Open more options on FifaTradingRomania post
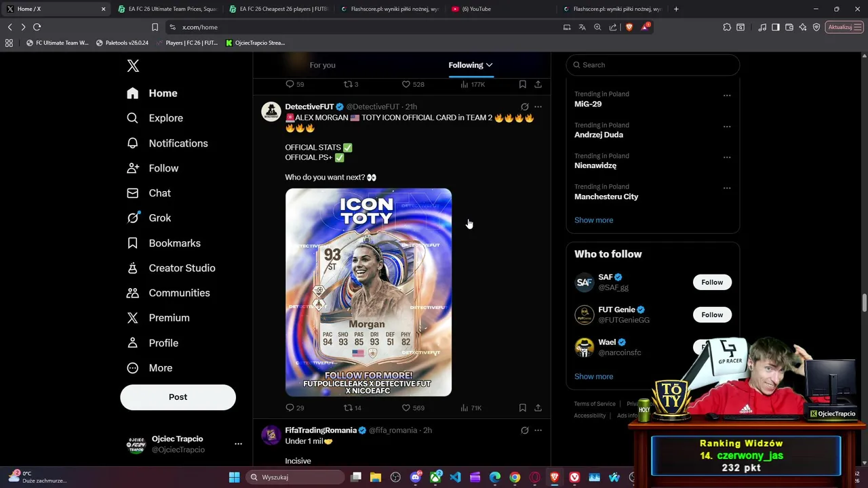Screen dimensions: 868x488 538,430
